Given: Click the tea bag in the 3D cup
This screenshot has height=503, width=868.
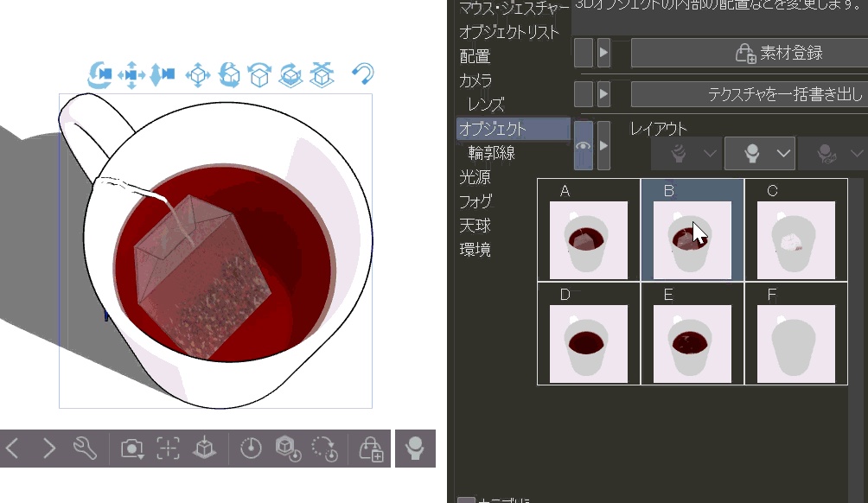Looking at the screenshot, I should 203,277.
